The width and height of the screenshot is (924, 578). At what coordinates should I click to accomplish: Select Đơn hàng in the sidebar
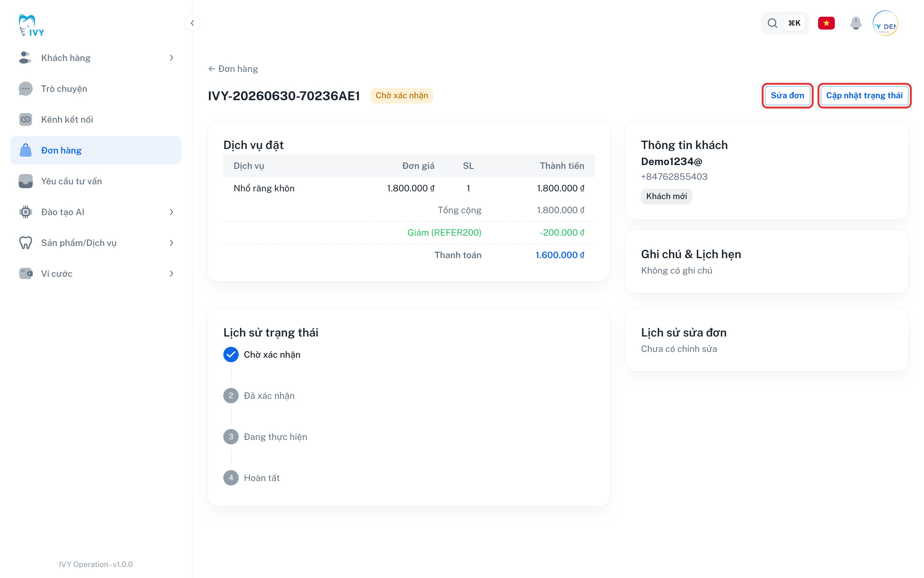click(96, 150)
